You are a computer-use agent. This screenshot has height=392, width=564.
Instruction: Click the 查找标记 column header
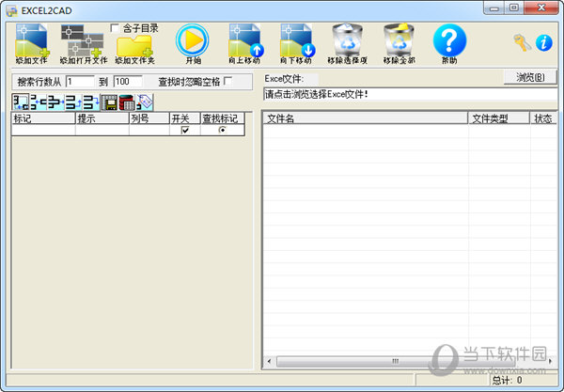222,118
